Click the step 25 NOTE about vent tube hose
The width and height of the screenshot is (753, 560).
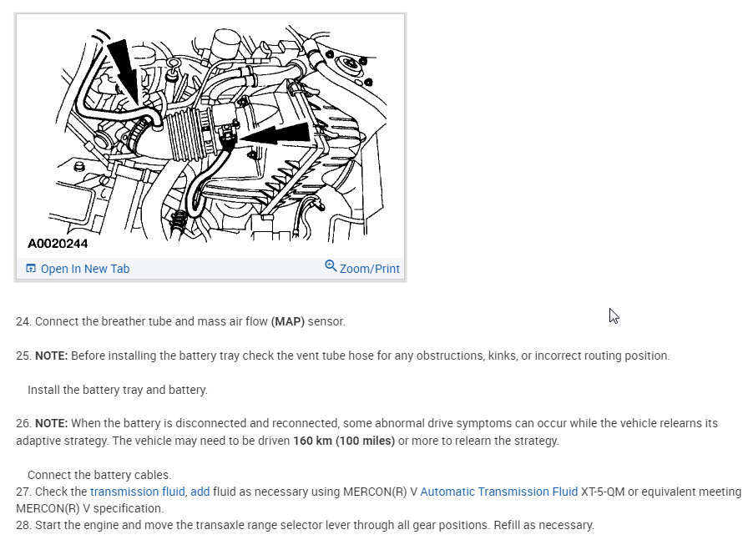click(x=343, y=356)
